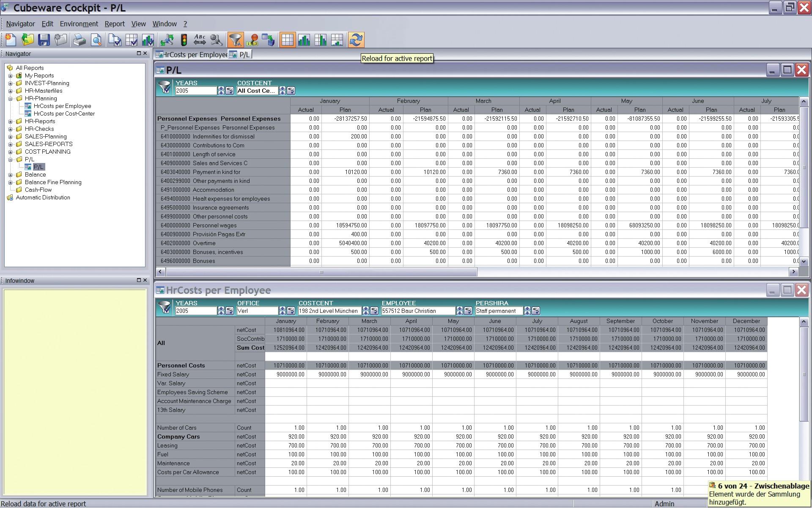This screenshot has width=812, height=508.
Task: Open the EMPLOYEE selection dropdown button
Action: coord(468,311)
